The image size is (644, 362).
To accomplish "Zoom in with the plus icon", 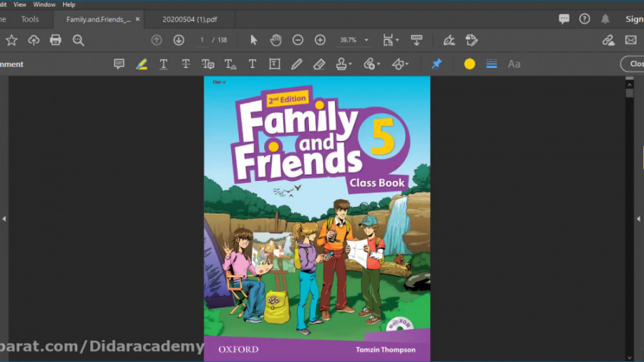I will (x=320, y=40).
